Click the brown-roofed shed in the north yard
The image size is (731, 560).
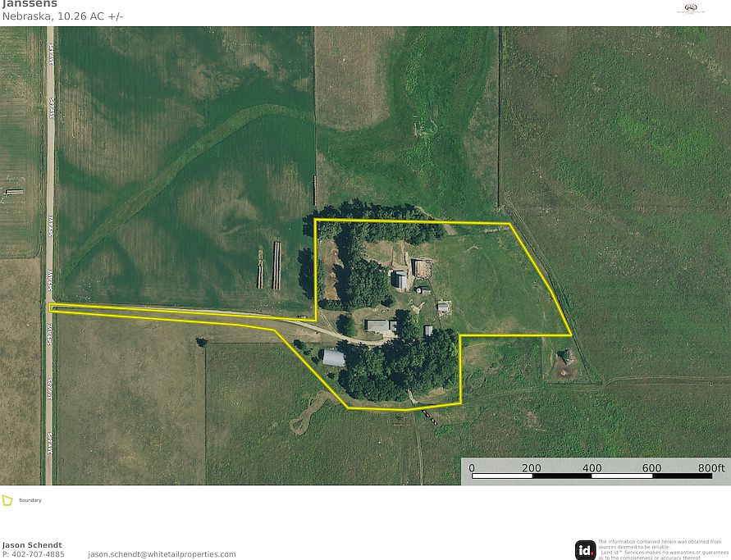point(423,268)
